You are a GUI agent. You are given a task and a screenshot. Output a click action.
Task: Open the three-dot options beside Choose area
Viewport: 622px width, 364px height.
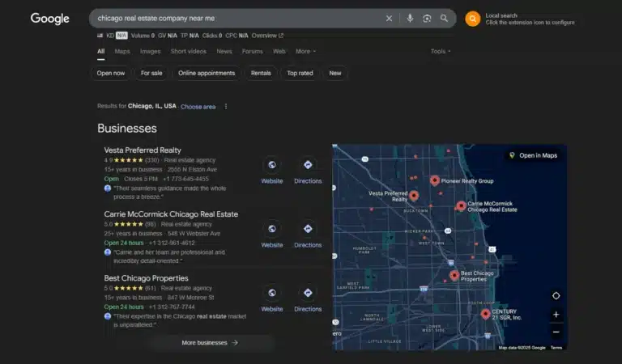click(x=226, y=107)
